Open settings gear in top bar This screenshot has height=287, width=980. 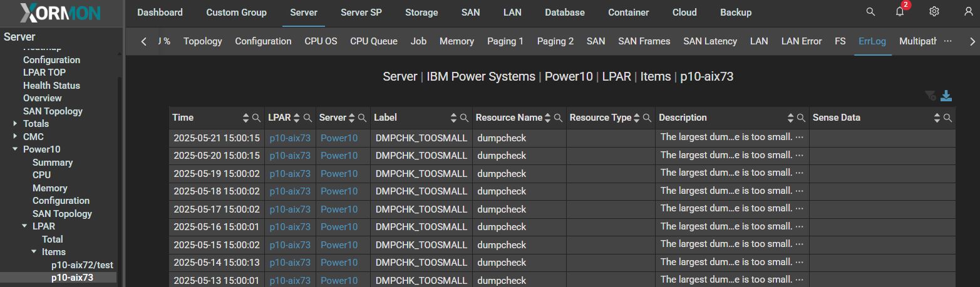point(934,12)
